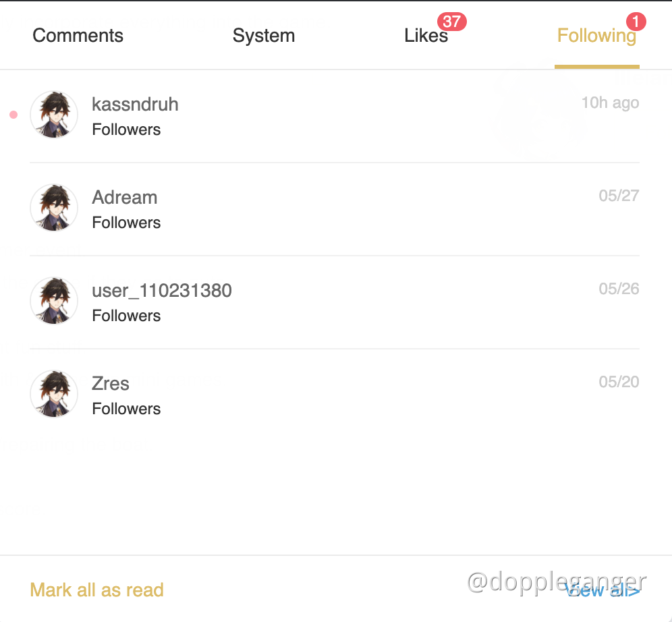Viewport: 672px width, 622px height.
Task: Select the Following tab
Action: 596,36
